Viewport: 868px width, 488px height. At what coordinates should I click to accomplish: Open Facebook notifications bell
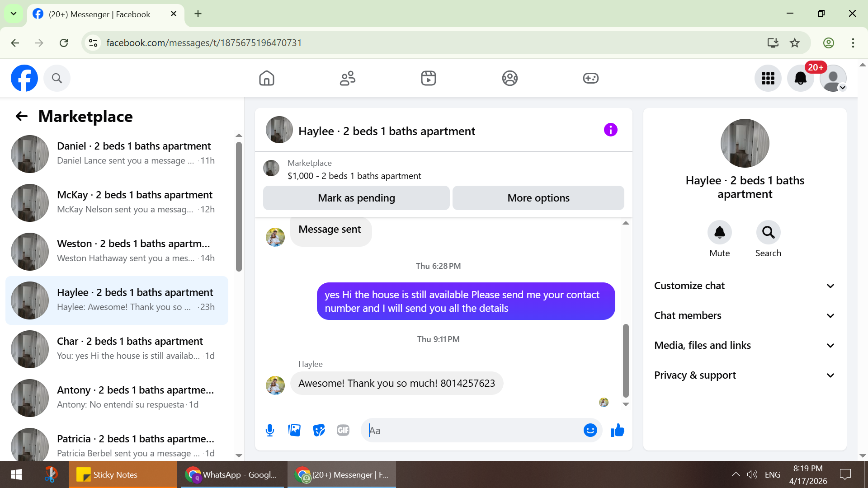point(800,78)
